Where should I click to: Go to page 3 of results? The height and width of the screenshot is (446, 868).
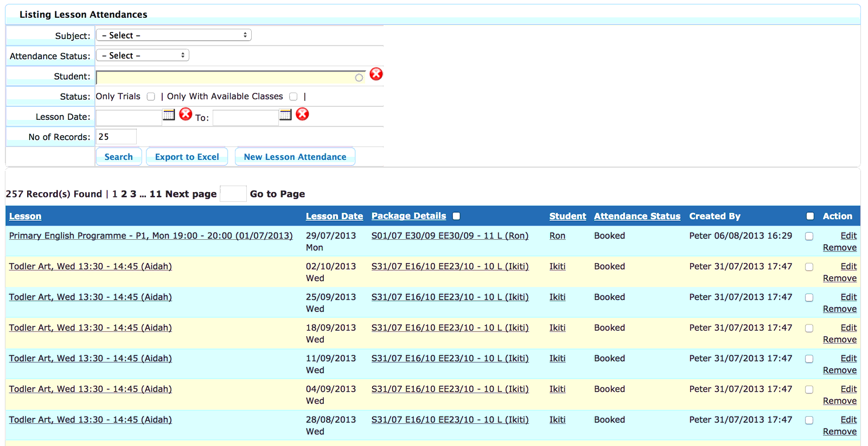133,194
